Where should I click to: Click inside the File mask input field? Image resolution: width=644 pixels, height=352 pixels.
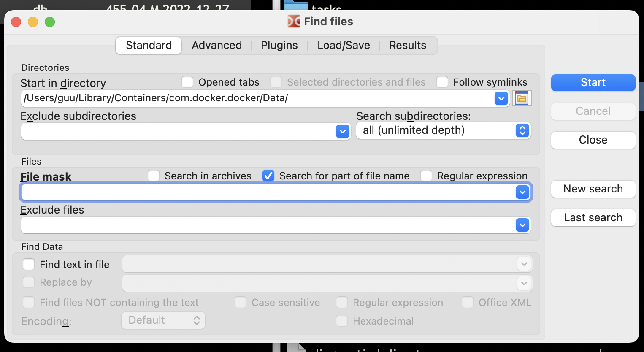pos(268,192)
